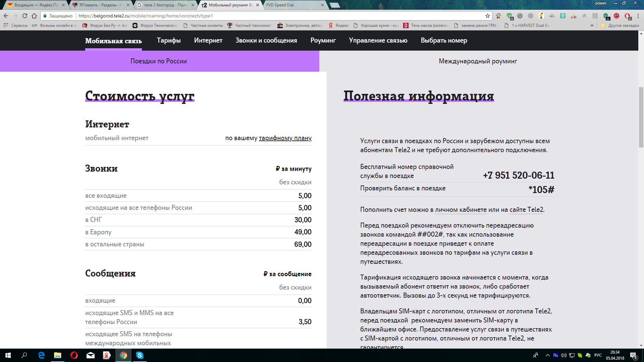Open the Chrome three-dot menu
The height and width of the screenshot is (362, 644).
coord(638,16)
